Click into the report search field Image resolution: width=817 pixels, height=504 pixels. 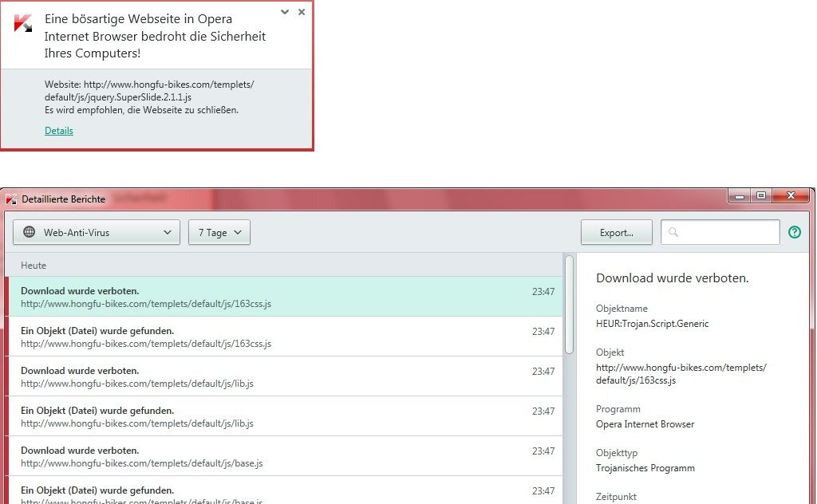[x=728, y=233]
